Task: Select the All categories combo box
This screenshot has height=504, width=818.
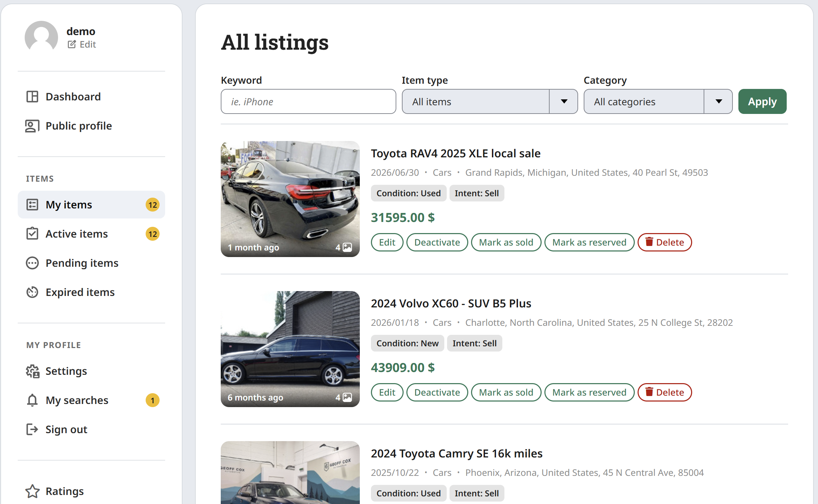Action: (x=658, y=101)
